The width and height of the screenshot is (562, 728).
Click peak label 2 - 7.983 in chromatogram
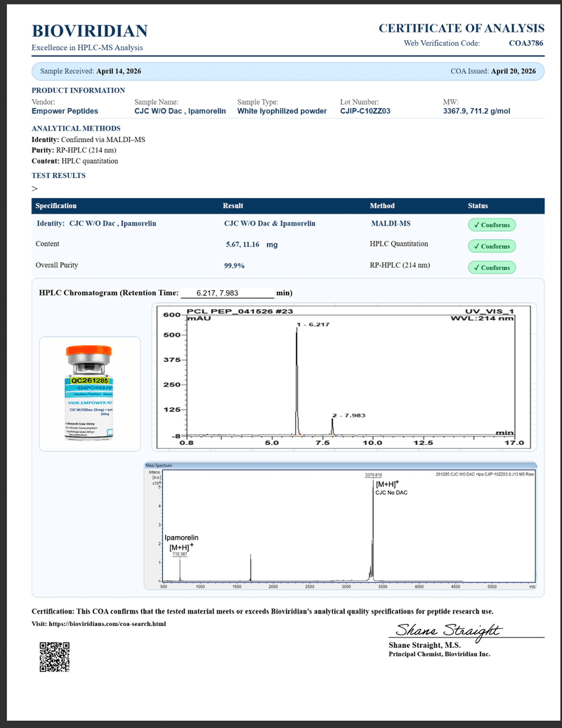[349, 415]
